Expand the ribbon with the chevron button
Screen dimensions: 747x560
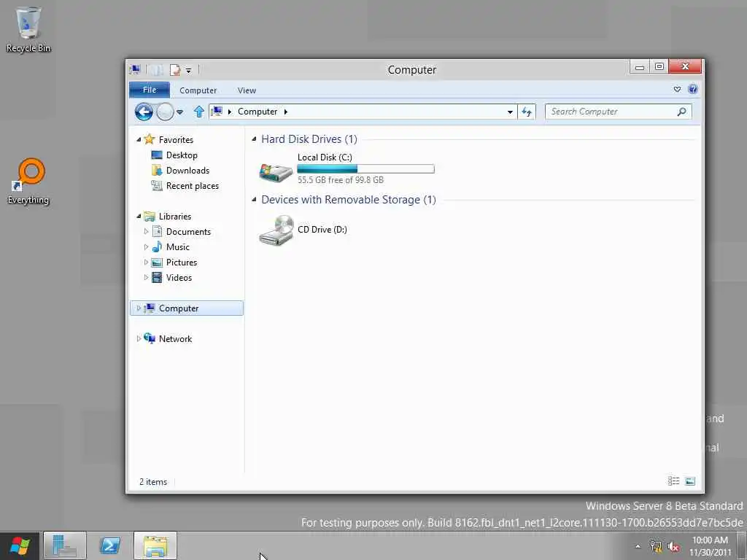677,90
